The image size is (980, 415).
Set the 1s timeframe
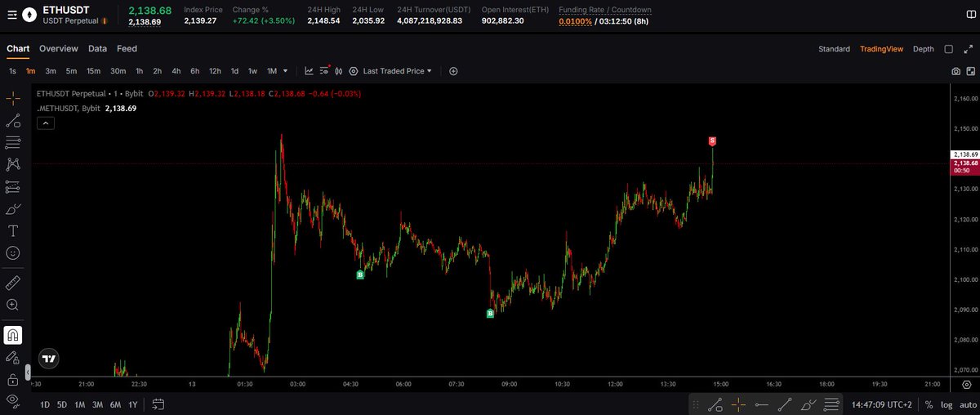coord(12,71)
